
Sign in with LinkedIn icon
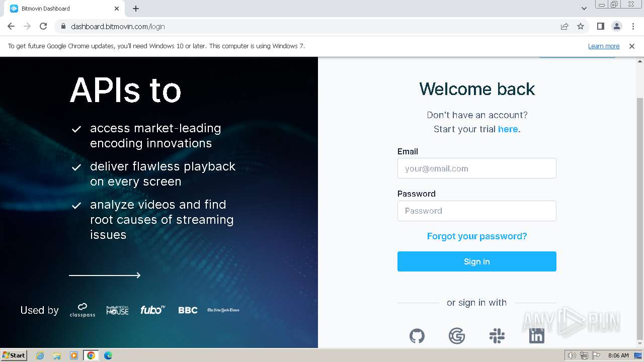click(x=537, y=336)
